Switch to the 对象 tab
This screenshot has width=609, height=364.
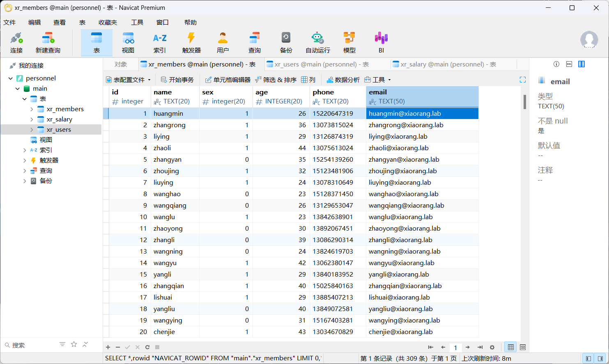pyautogui.click(x=121, y=64)
